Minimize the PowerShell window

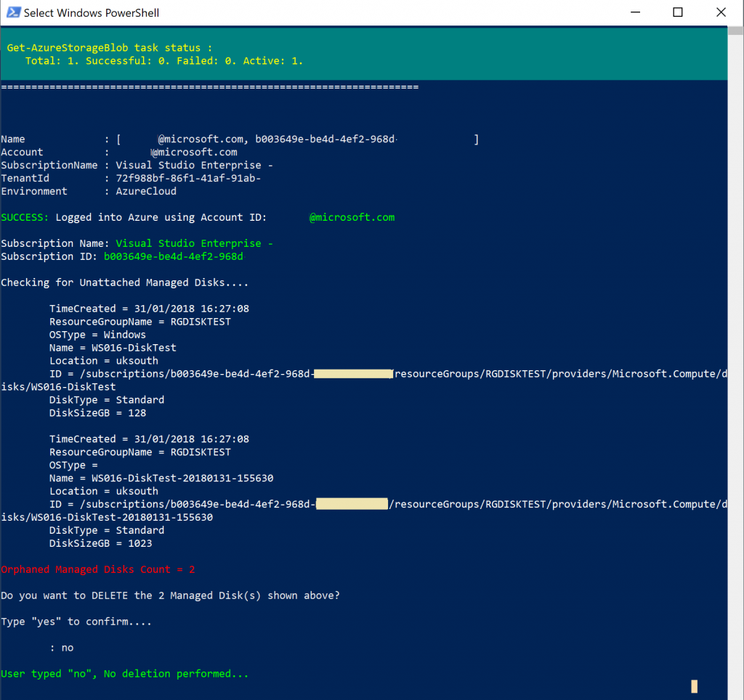point(635,12)
